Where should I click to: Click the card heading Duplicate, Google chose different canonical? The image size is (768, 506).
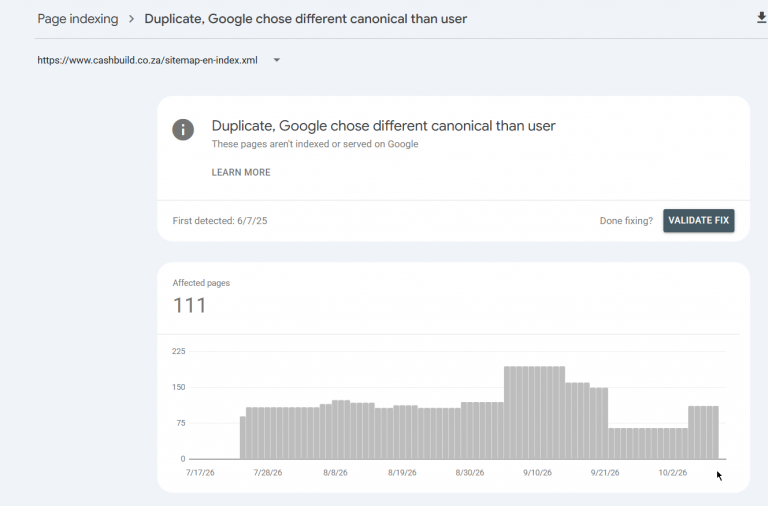pos(384,126)
